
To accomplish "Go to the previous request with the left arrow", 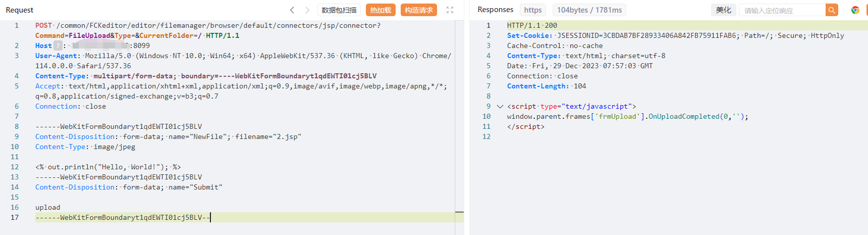I will point(292,10).
